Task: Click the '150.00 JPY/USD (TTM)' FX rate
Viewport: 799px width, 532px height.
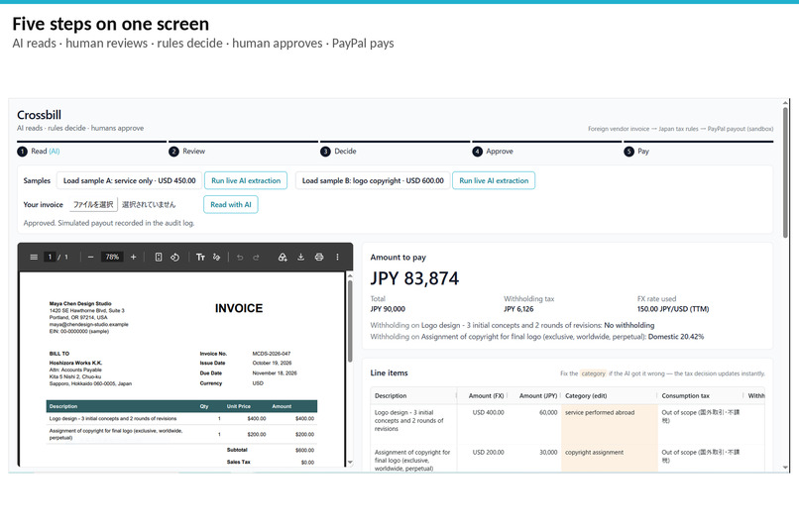Action: pyautogui.click(x=673, y=309)
